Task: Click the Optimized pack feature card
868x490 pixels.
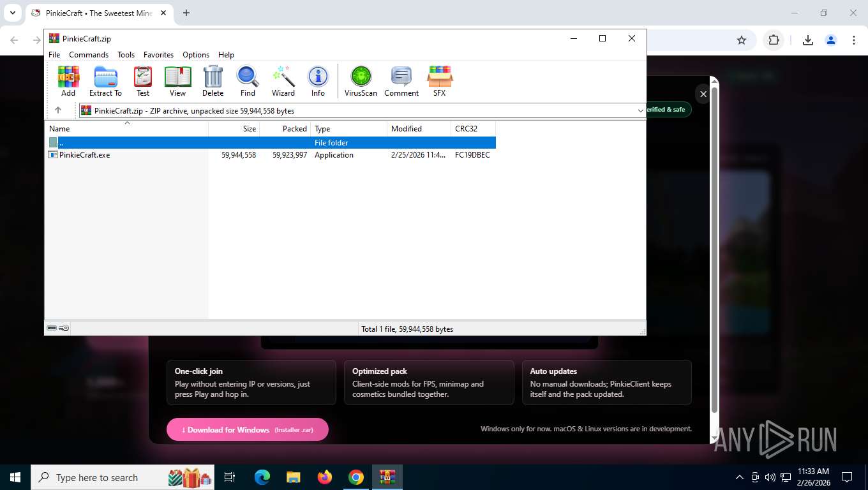Action: click(x=429, y=383)
